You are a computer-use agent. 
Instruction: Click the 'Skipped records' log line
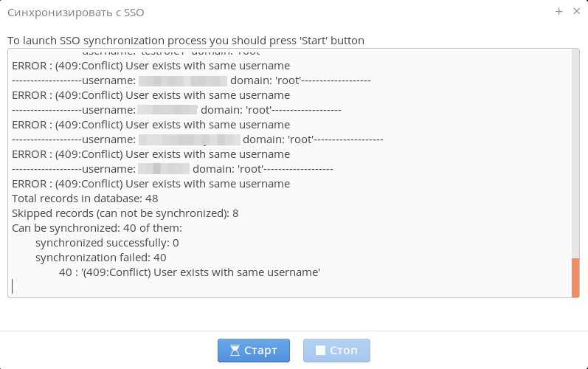[125, 213]
